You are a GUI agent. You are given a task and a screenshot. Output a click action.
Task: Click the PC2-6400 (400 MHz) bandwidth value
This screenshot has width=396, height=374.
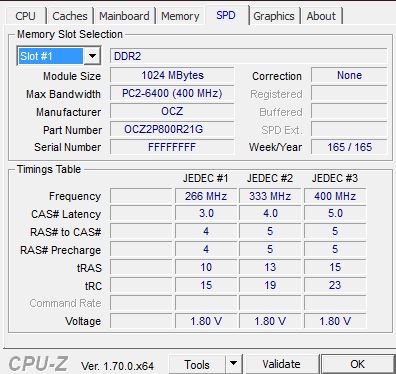coord(172,93)
